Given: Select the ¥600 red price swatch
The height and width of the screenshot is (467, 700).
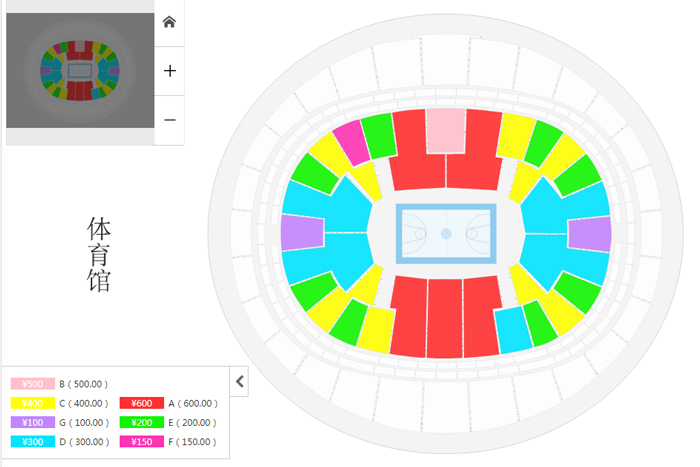Looking at the screenshot, I should click(142, 403).
